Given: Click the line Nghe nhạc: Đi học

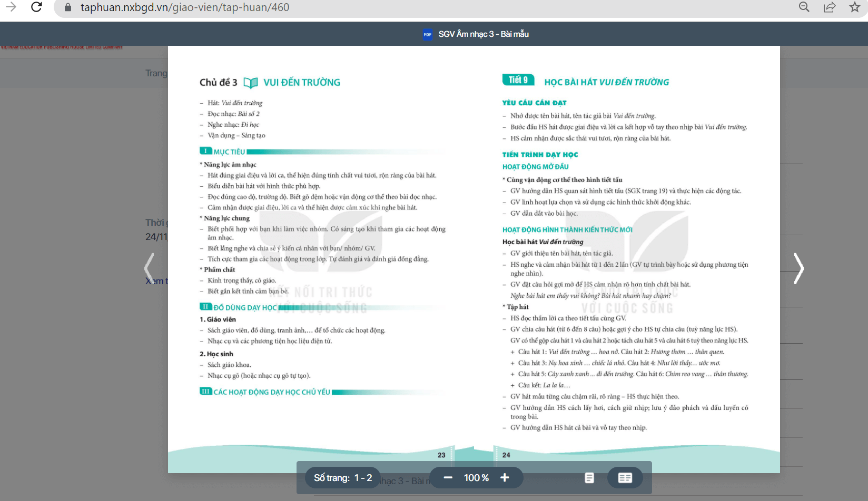Looking at the screenshot, I should (x=233, y=125).
